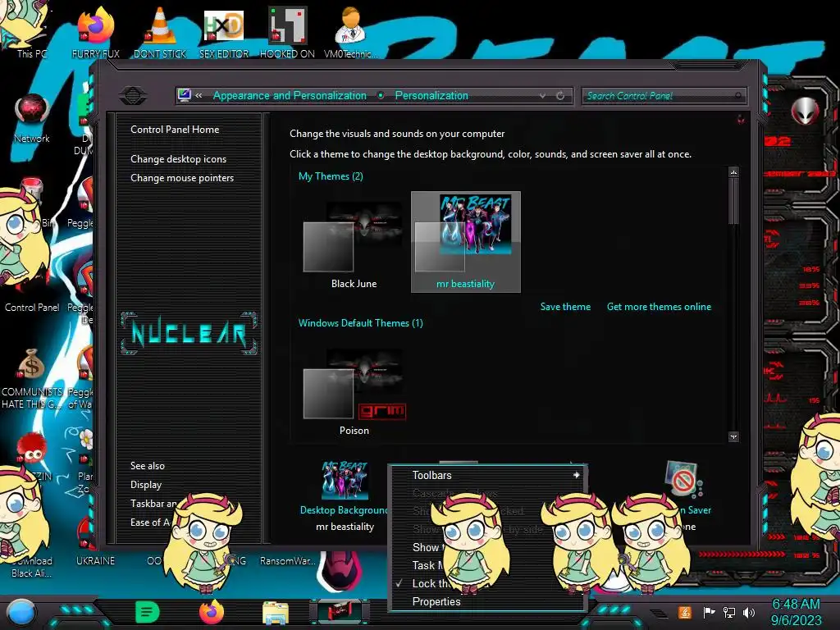Open the FURRY FUX Firefox desktop shortcut
The width and height of the screenshot is (840, 630).
click(x=96, y=32)
